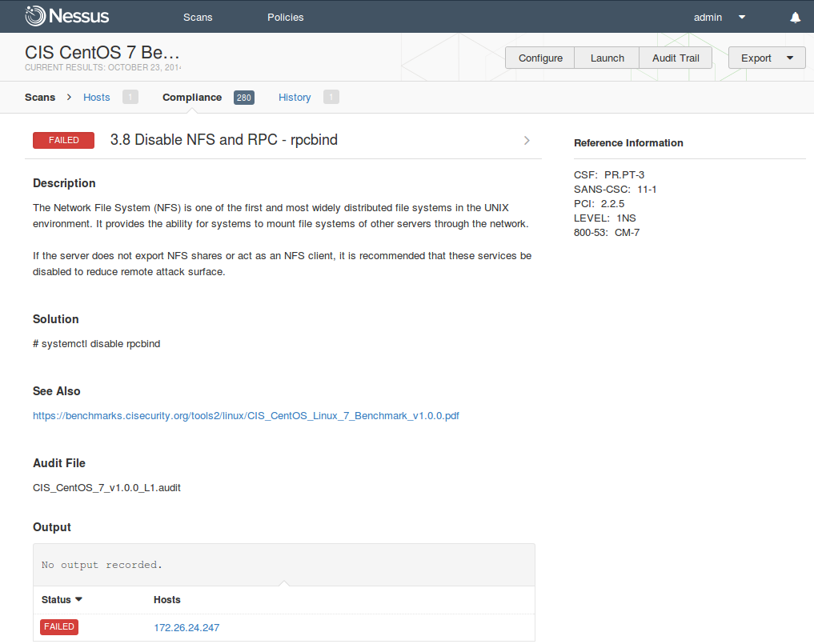The image size is (814, 644).
Task: Click the Configure button
Action: pyautogui.click(x=540, y=58)
